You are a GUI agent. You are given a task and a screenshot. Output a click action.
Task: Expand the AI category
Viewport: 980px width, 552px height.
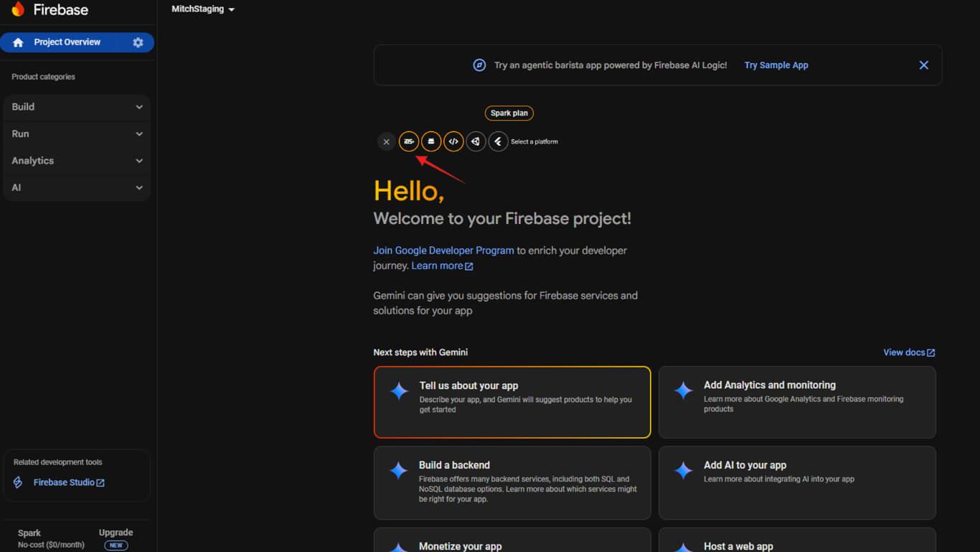point(77,187)
